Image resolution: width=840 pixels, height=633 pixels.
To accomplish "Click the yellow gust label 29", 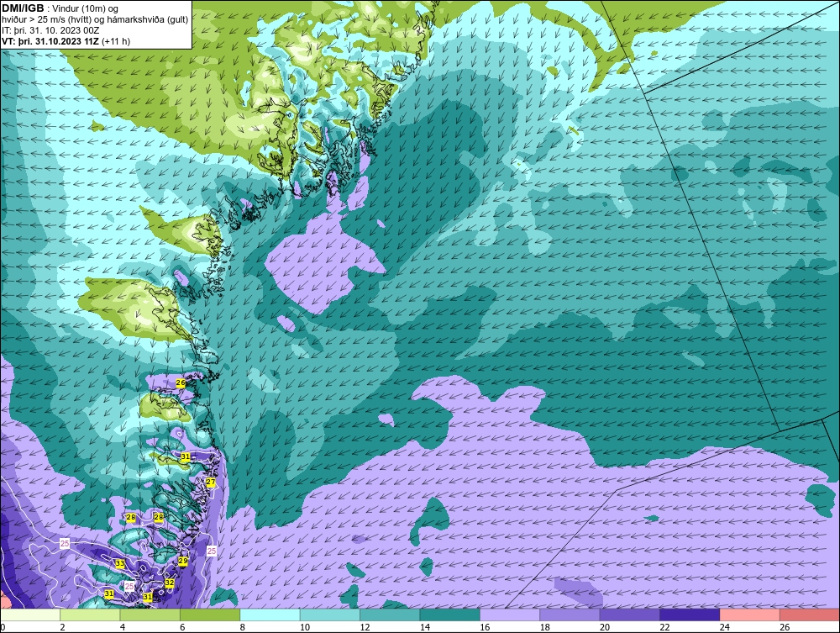I will (182, 561).
